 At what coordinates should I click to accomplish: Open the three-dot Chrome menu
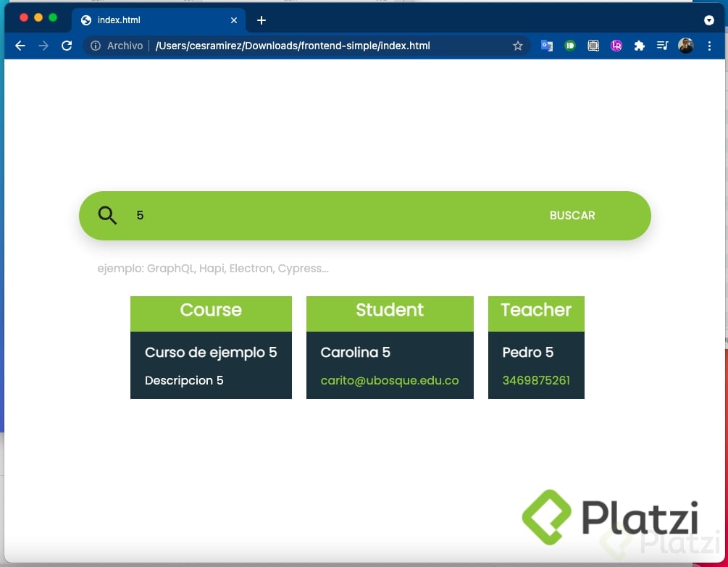pos(709,46)
